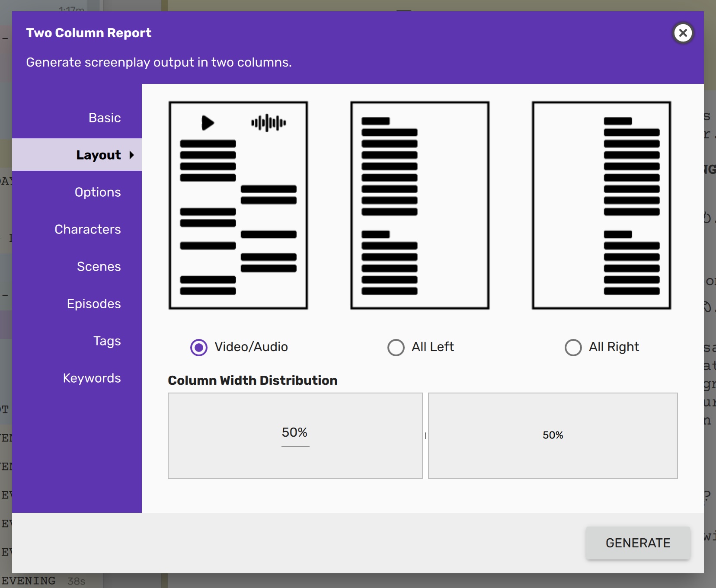Image resolution: width=716 pixels, height=588 pixels.
Task: Click the All Left layout preview thumbnail
Action: pyautogui.click(x=419, y=205)
